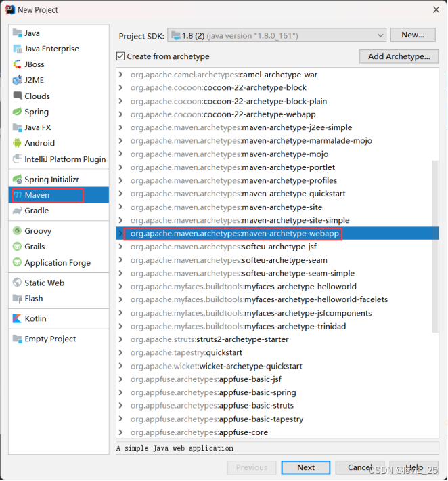Select the cocoon-22-archetype-webapp row
This screenshot has width=448, height=481.
(277, 114)
